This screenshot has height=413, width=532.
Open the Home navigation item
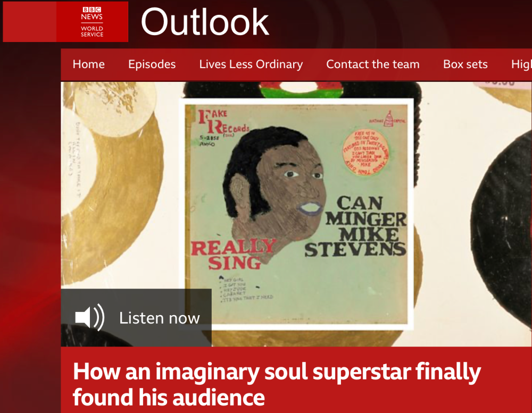coord(88,64)
